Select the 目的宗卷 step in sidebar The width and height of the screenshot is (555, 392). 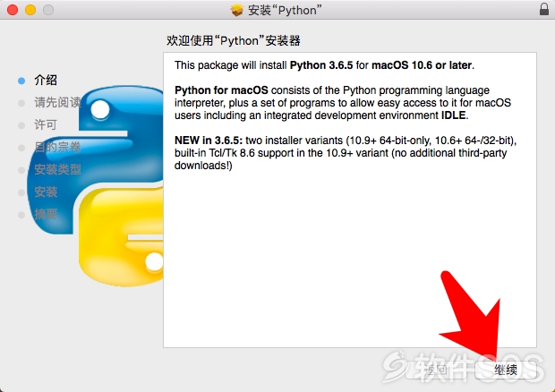(57, 147)
